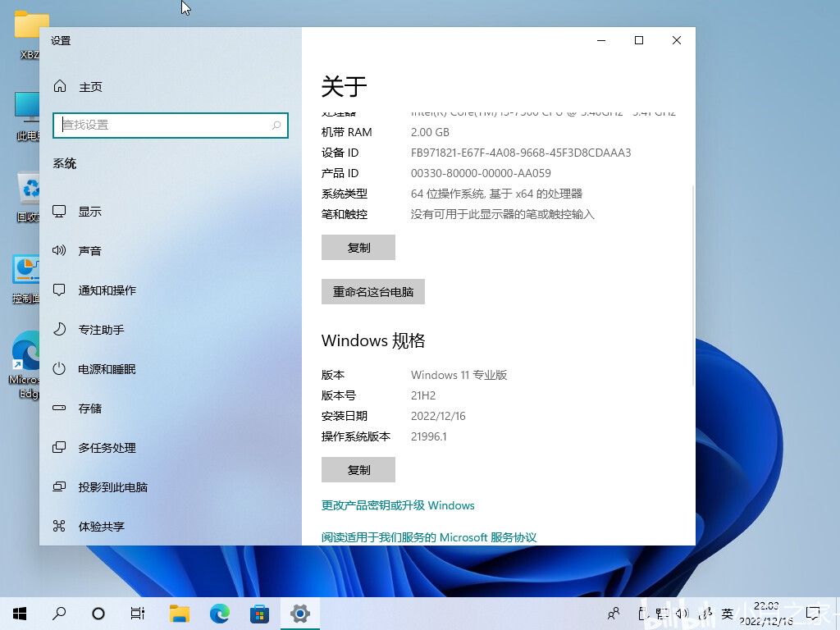Click 复制 button under Windows 规格
The height and width of the screenshot is (630, 840).
coord(358,470)
